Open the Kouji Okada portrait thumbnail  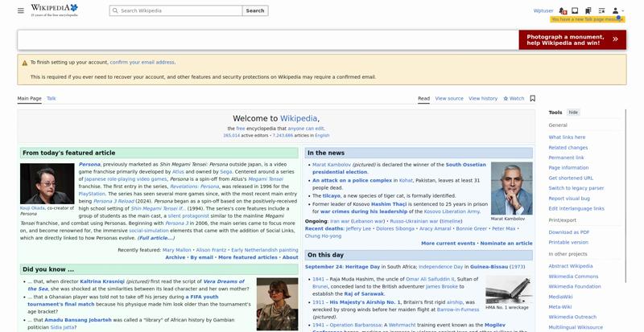click(x=47, y=183)
